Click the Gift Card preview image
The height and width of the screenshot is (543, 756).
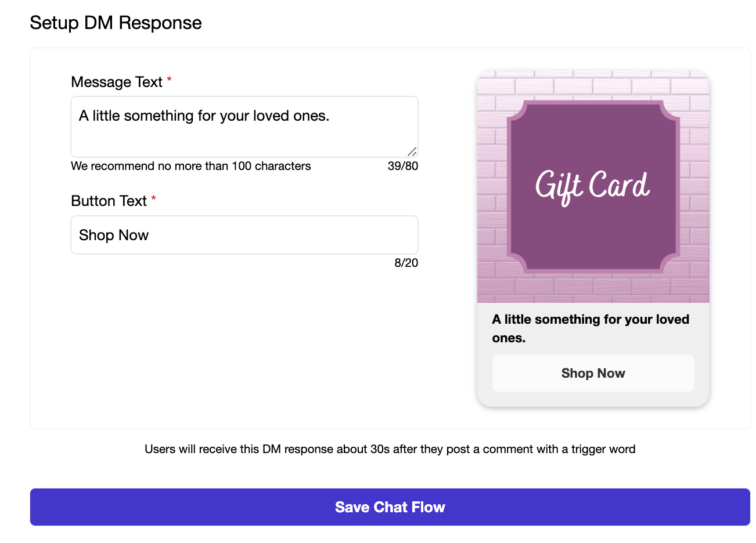[593, 187]
